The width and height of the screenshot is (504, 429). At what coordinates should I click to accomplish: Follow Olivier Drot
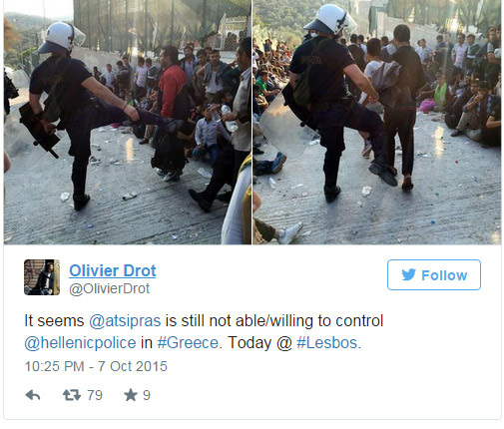tap(434, 274)
